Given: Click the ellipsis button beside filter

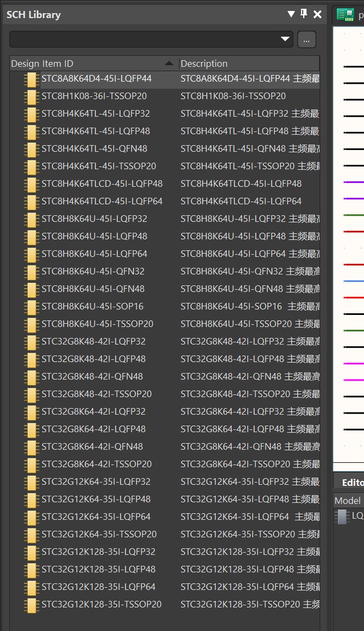Looking at the screenshot, I should [x=307, y=40].
